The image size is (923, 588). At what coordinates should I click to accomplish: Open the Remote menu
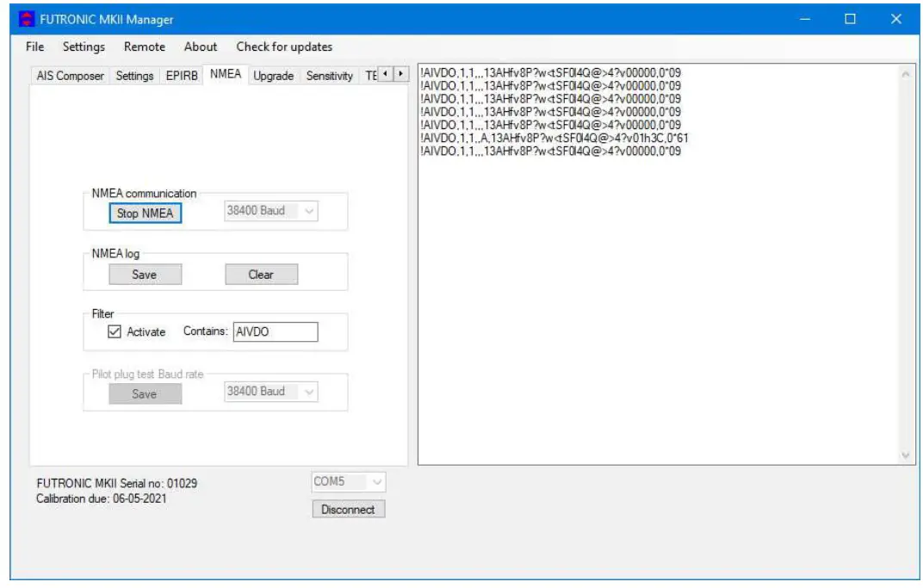145,46
